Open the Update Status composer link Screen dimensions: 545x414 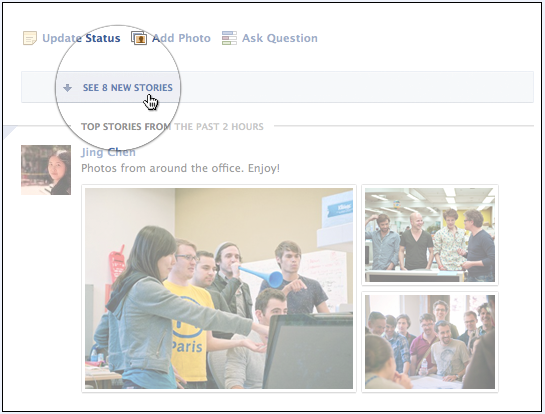coord(81,38)
